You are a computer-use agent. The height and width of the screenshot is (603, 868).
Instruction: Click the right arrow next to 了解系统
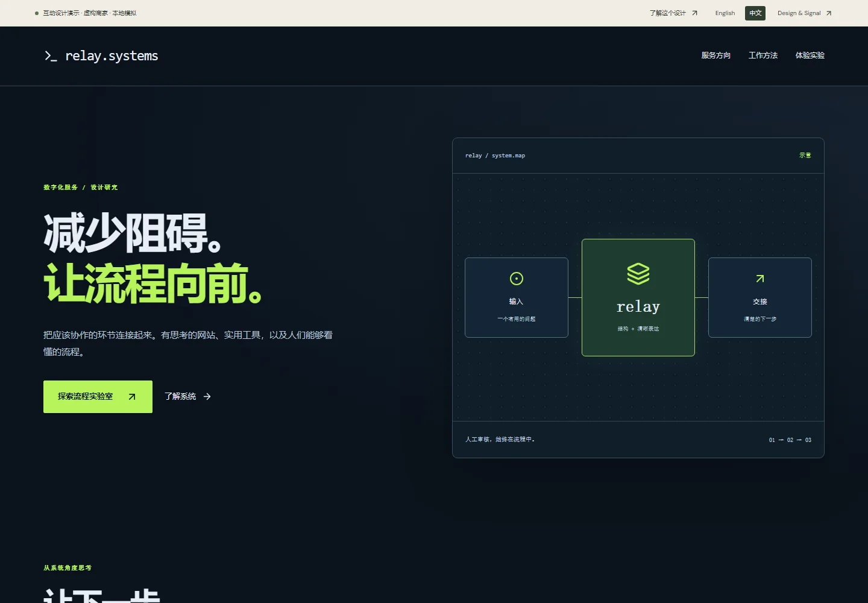tap(207, 397)
